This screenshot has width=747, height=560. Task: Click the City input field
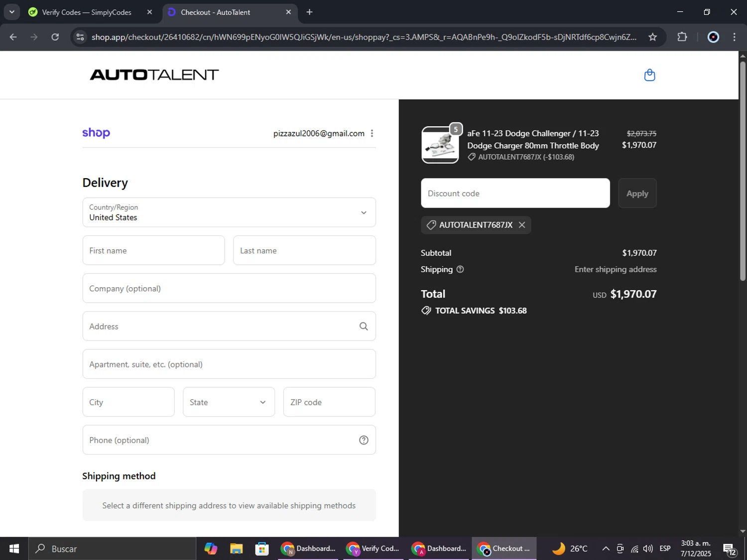click(x=128, y=402)
